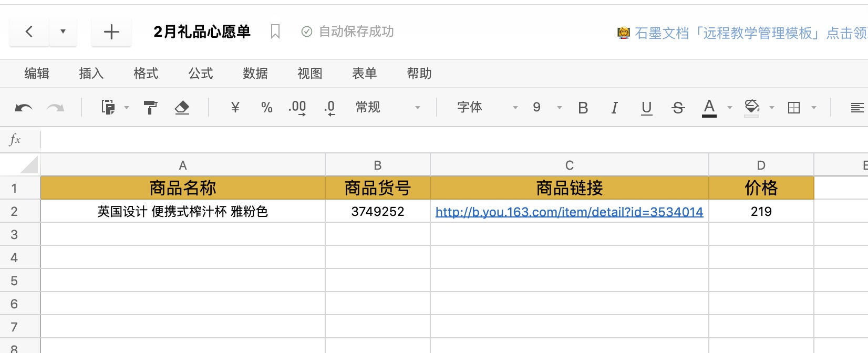This screenshot has height=353, width=868.
Task: Open the 数据 menu
Action: coord(255,74)
